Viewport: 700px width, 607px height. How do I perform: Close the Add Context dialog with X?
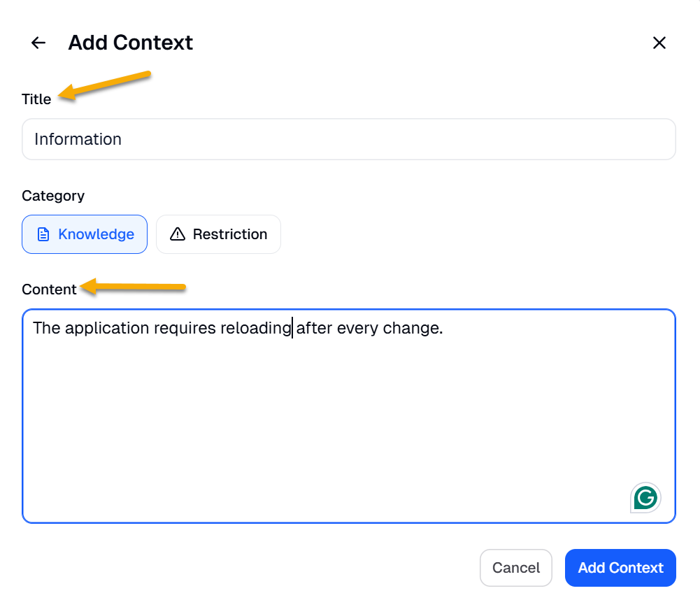tap(659, 43)
